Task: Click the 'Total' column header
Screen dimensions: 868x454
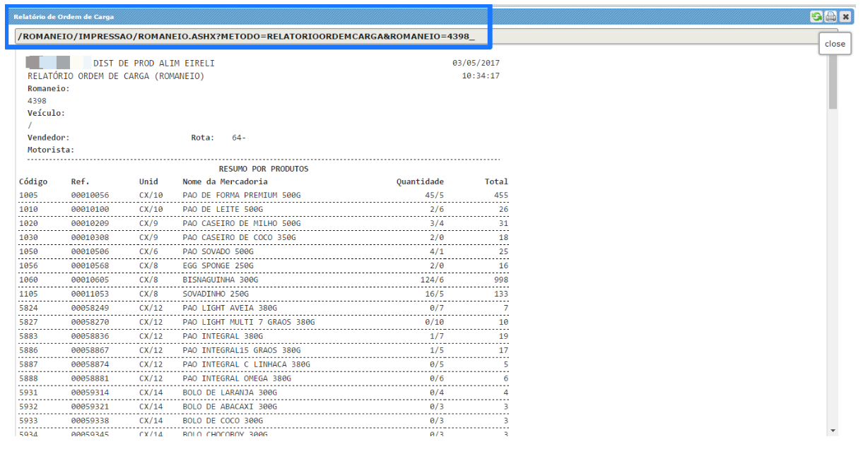Action: [496, 181]
